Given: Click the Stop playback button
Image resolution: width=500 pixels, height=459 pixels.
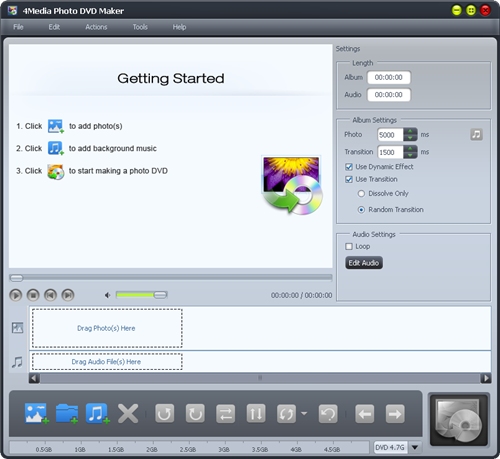Looking at the screenshot, I should (x=33, y=295).
